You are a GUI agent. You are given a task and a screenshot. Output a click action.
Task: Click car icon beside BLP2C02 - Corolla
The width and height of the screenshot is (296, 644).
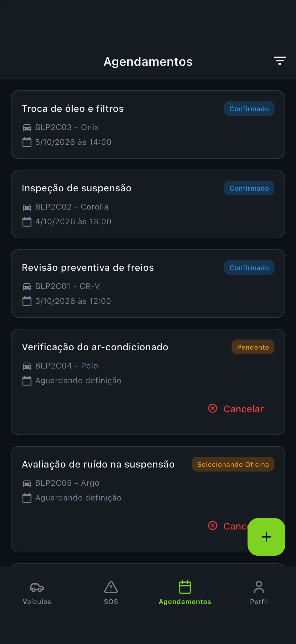pos(27,207)
